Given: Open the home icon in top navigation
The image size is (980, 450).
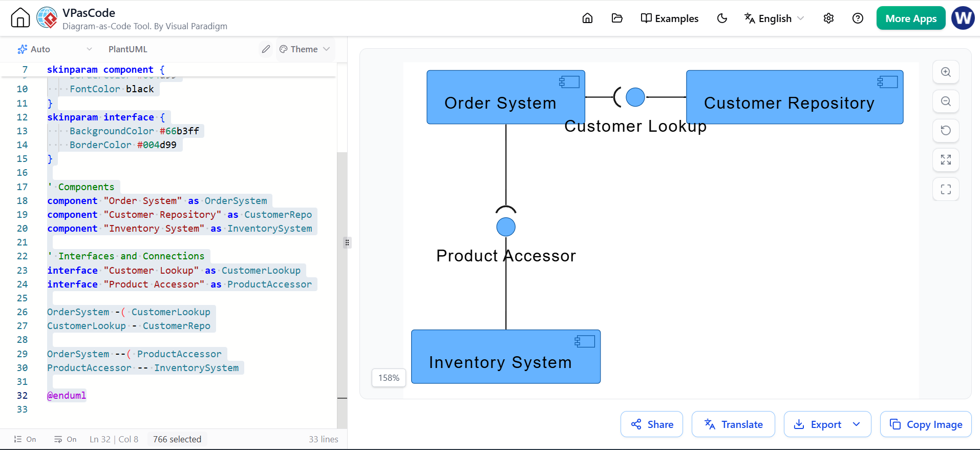Looking at the screenshot, I should [587, 18].
